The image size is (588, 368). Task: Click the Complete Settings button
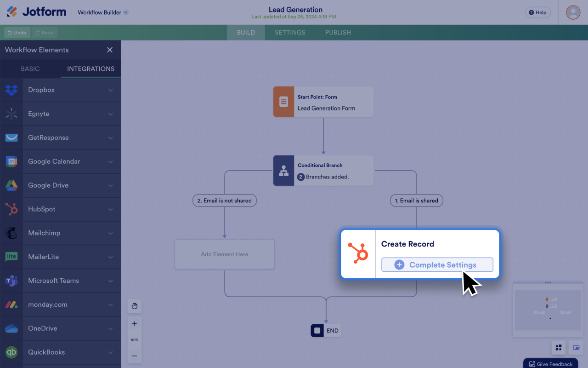point(437,265)
